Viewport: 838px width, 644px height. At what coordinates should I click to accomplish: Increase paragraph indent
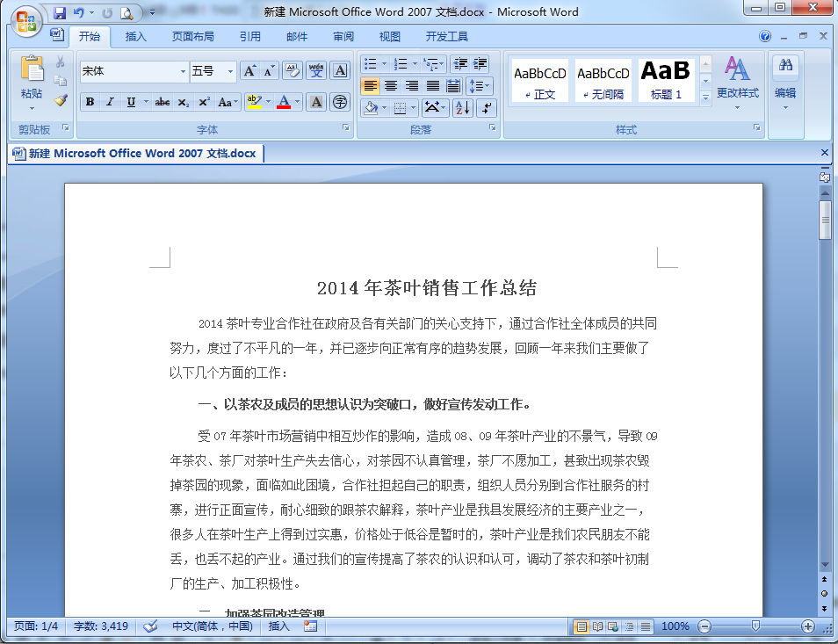(480, 64)
